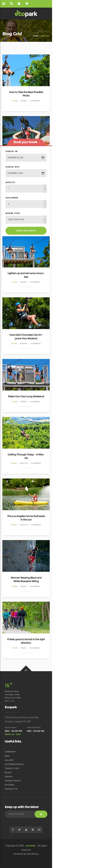The height and width of the screenshot is (868, 97).
Task: Open the Facebook social icon
Action: tap(13, 829)
